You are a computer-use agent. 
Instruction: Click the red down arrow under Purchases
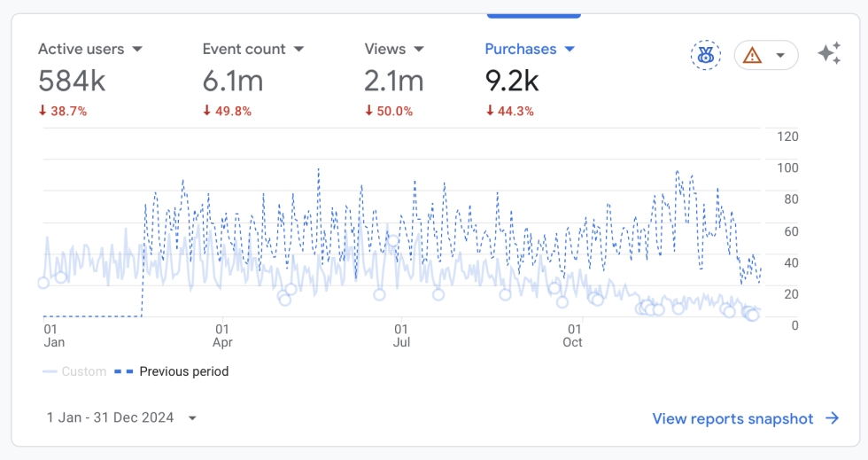490,111
